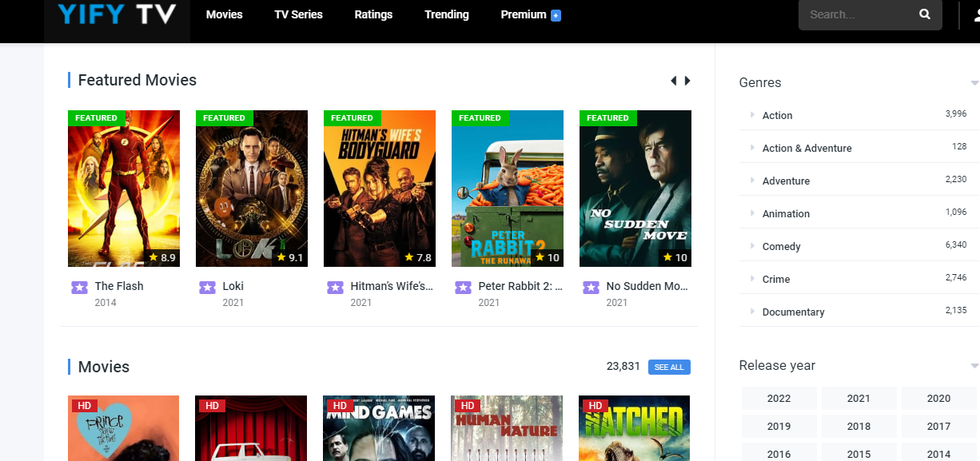
Task: Click ticket icon beside No Sudden Move
Action: (x=591, y=287)
